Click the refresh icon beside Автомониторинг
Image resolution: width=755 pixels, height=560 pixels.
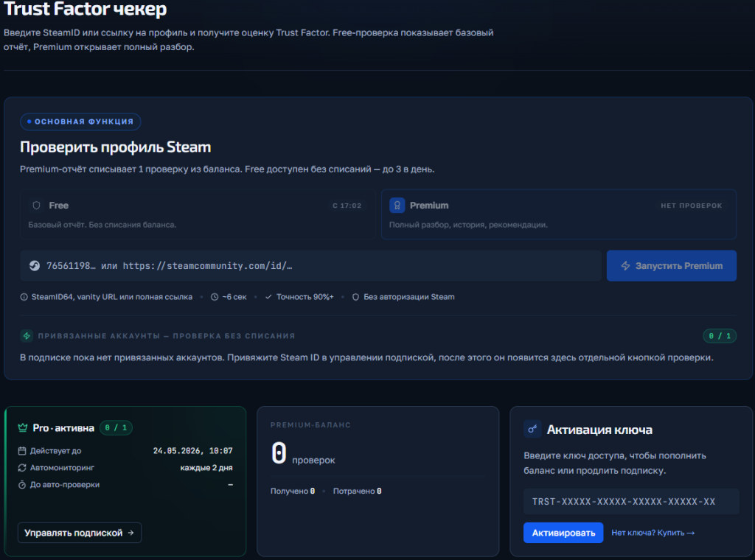pos(22,468)
